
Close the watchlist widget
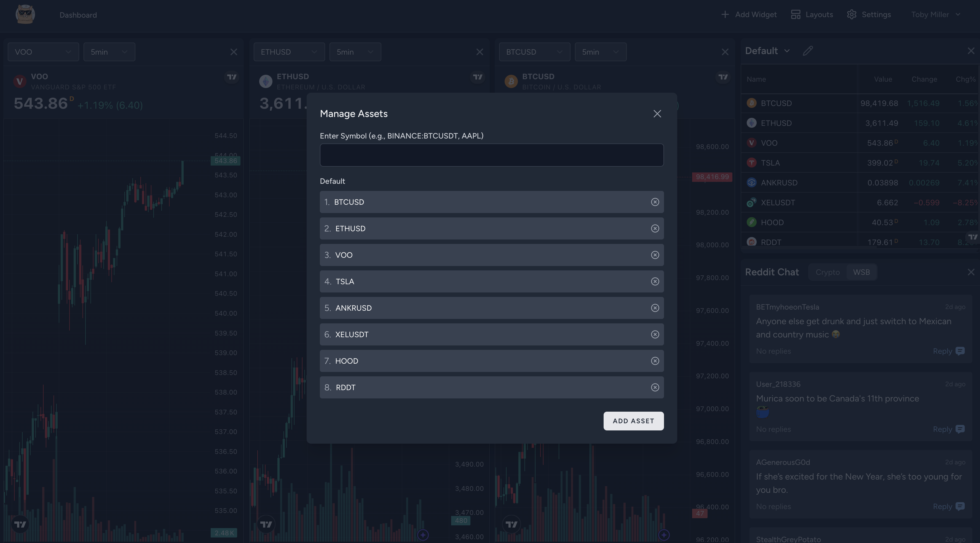pyautogui.click(x=971, y=51)
